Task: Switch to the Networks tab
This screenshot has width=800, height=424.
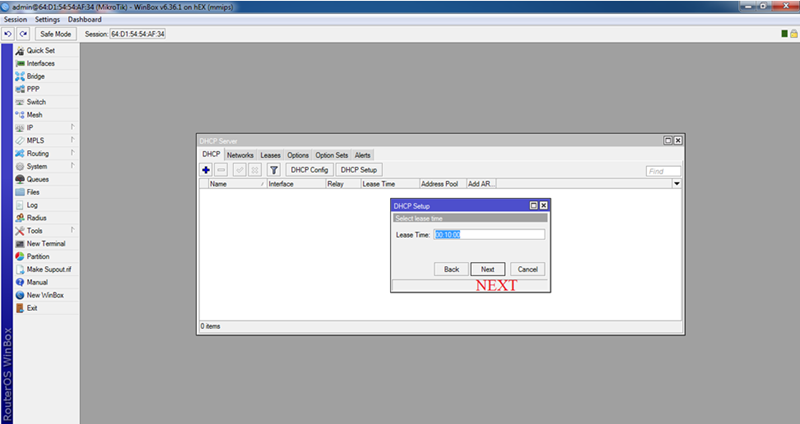Action: coord(240,155)
